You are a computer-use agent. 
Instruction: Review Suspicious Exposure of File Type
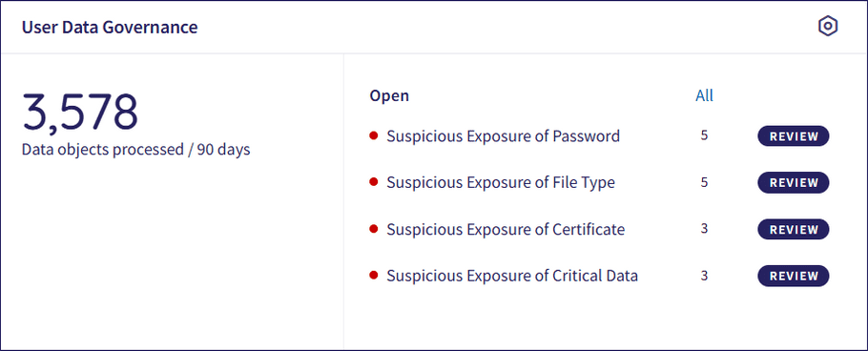[x=794, y=183]
